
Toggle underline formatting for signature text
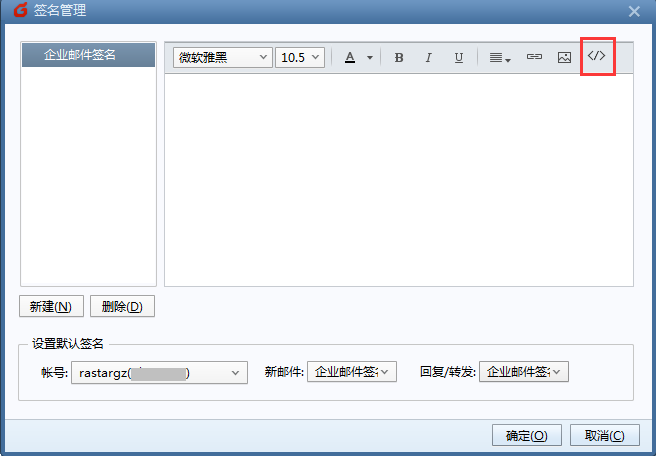click(459, 58)
